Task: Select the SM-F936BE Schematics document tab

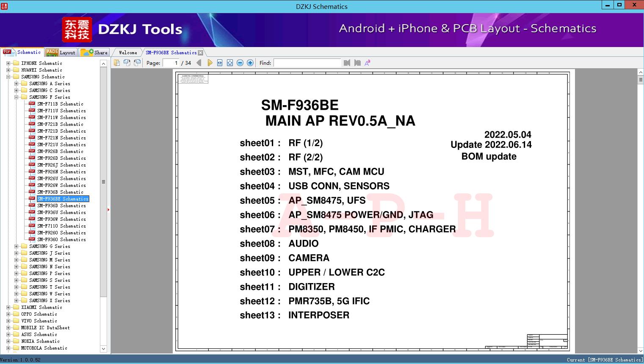Action: pyautogui.click(x=171, y=53)
